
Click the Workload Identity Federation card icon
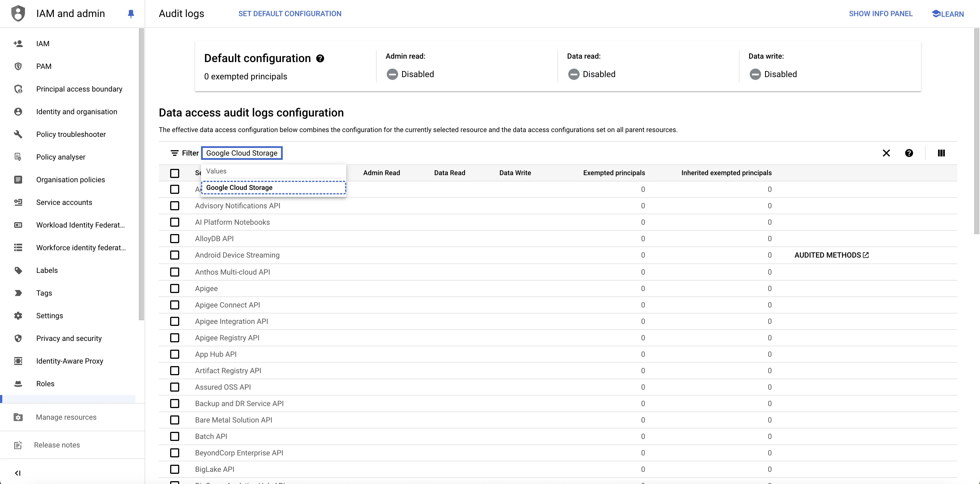[x=18, y=225]
